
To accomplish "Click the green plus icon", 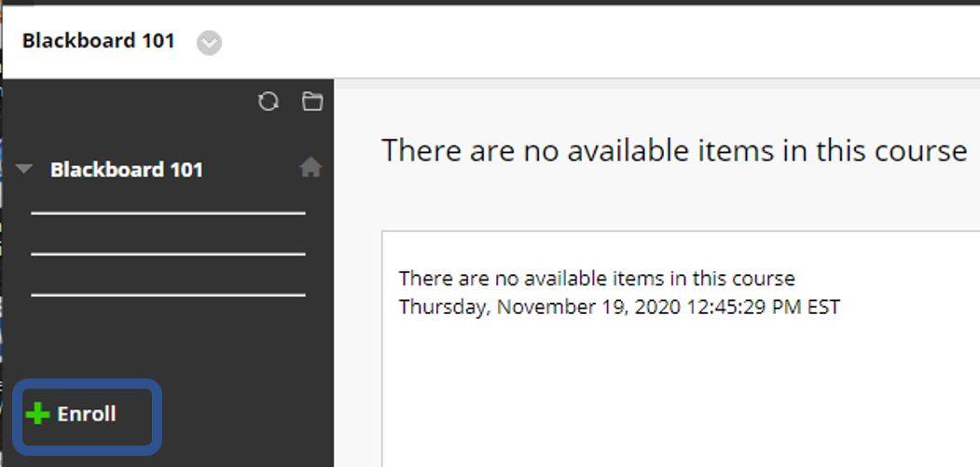I will tap(37, 413).
